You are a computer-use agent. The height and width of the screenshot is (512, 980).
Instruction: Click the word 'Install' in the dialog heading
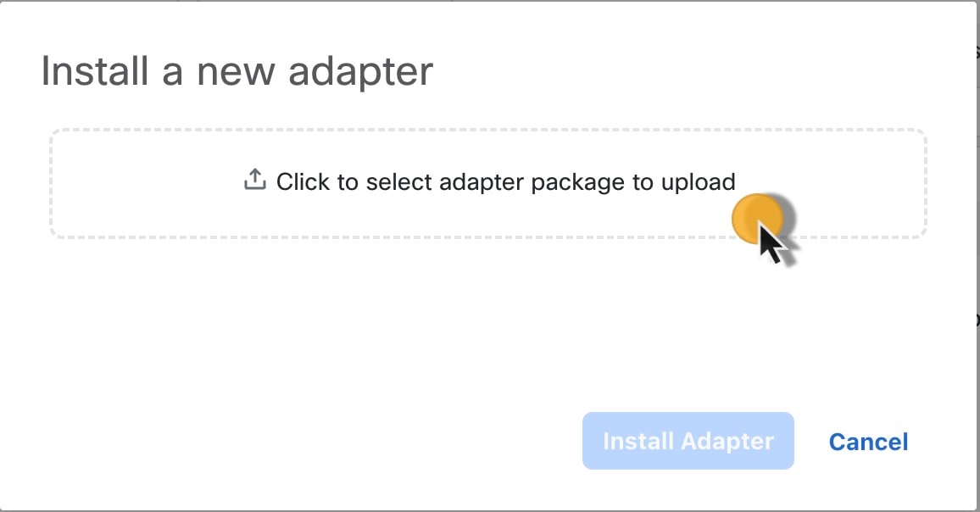tap(90, 71)
